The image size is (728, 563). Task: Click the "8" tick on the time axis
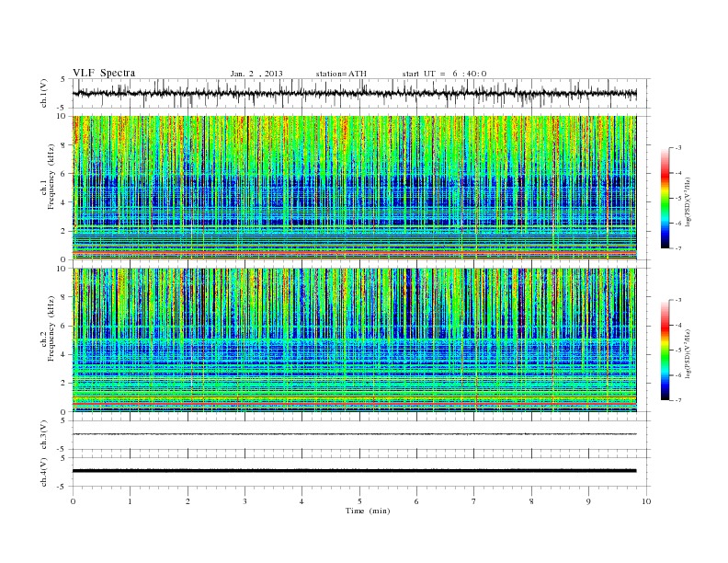click(531, 501)
